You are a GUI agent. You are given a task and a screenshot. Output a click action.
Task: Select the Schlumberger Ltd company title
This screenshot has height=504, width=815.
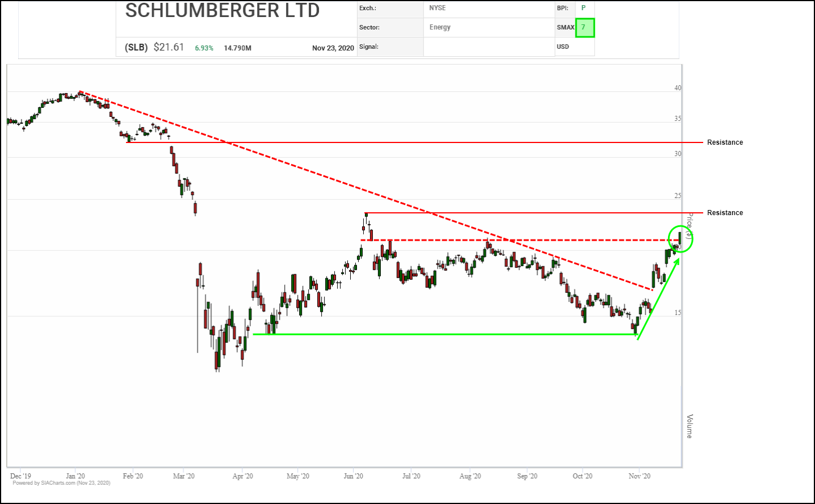(x=222, y=10)
